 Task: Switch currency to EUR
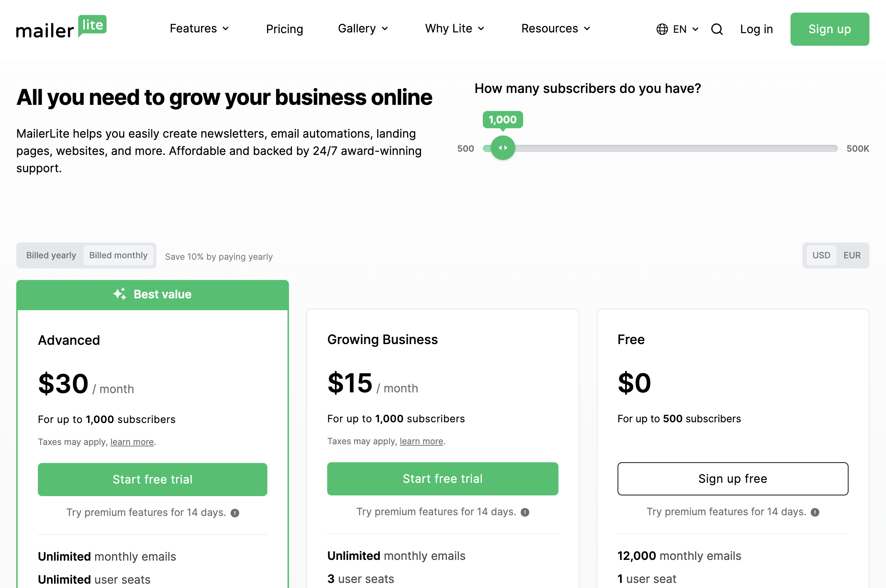click(852, 255)
